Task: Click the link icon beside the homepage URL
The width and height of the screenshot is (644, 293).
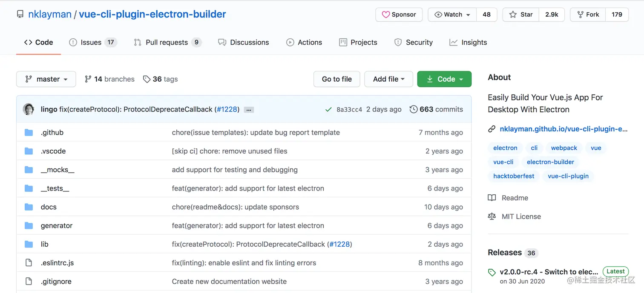Action: 492,129
